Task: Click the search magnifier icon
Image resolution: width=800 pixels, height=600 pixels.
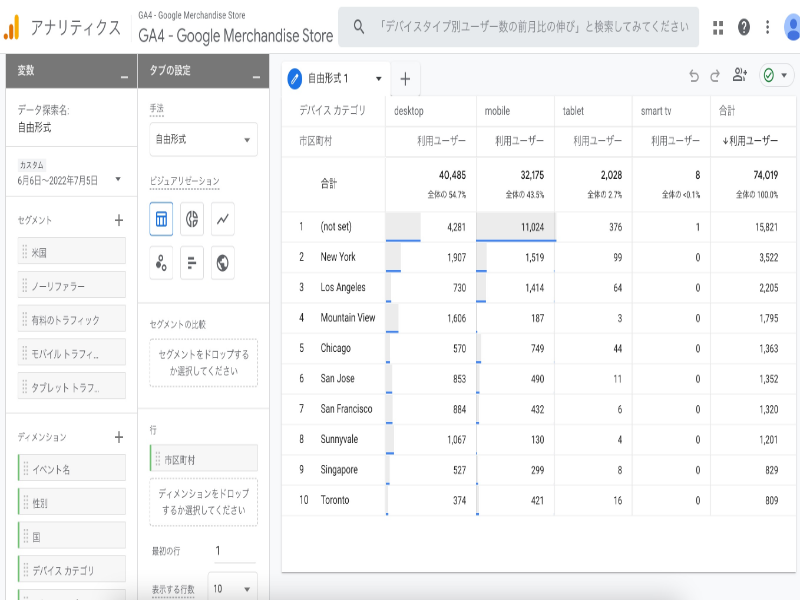Action: click(359, 27)
